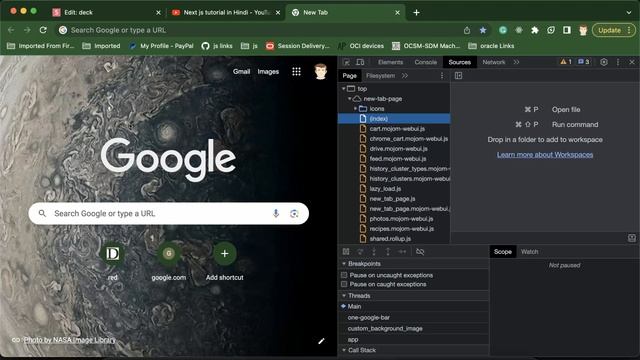Open the Gmail link
The height and width of the screenshot is (360, 640).
point(241,71)
